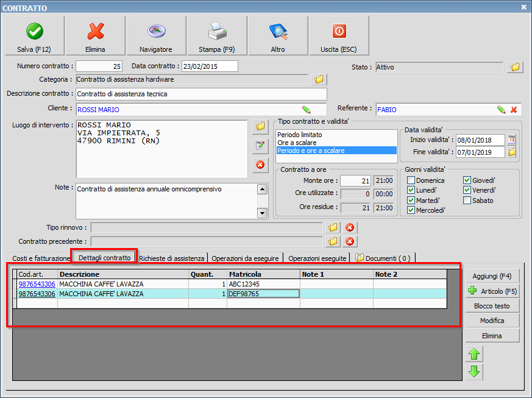Open article link in ABC12345 row
This screenshot has width=532, height=398.
pos(37,284)
